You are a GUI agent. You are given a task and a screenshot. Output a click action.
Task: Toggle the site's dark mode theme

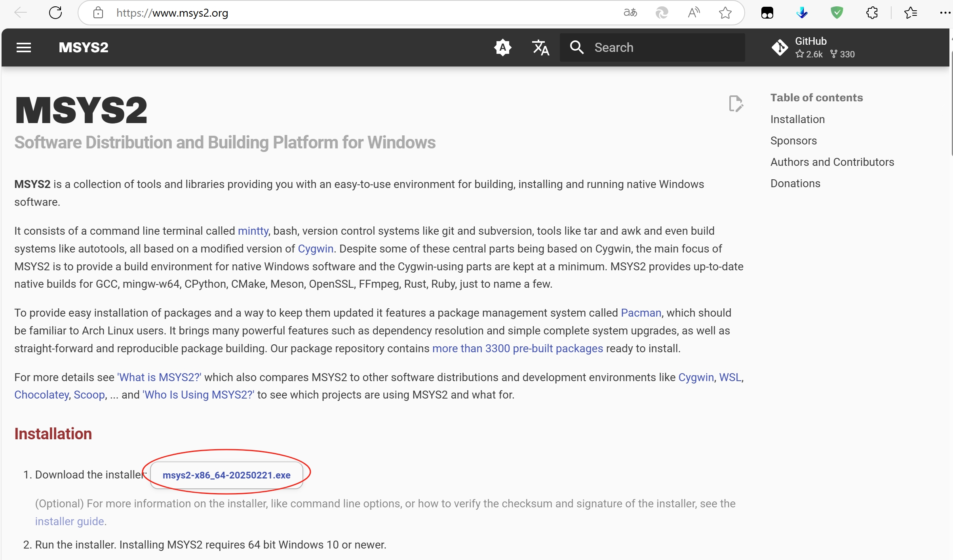point(503,47)
